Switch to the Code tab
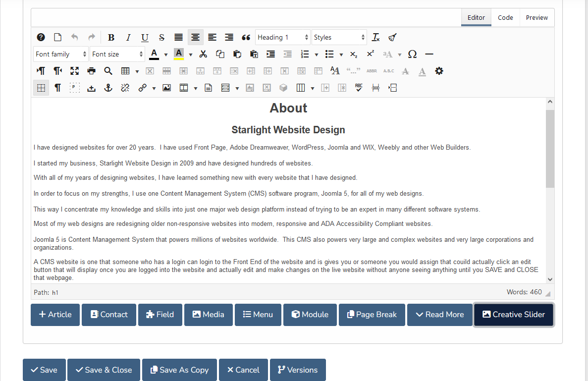 coord(505,17)
